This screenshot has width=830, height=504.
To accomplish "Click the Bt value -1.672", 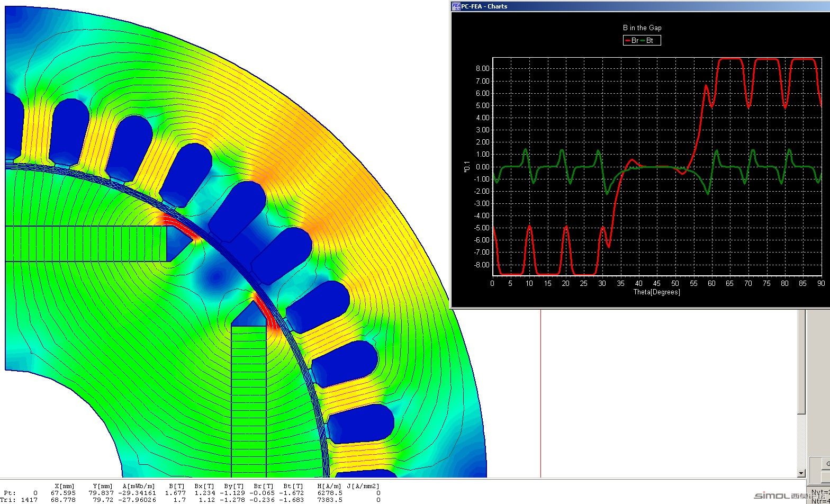I will coord(291,493).
